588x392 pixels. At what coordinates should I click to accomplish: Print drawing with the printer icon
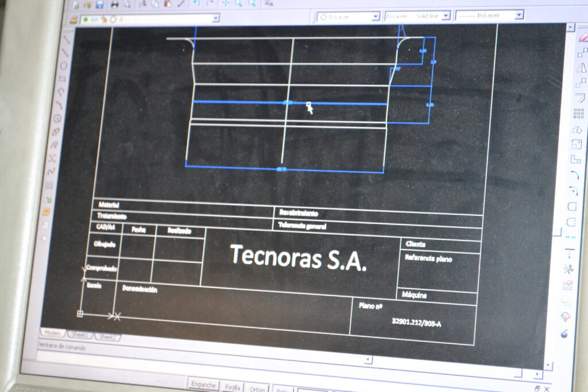pyautogui.click(x=115, y=4)
